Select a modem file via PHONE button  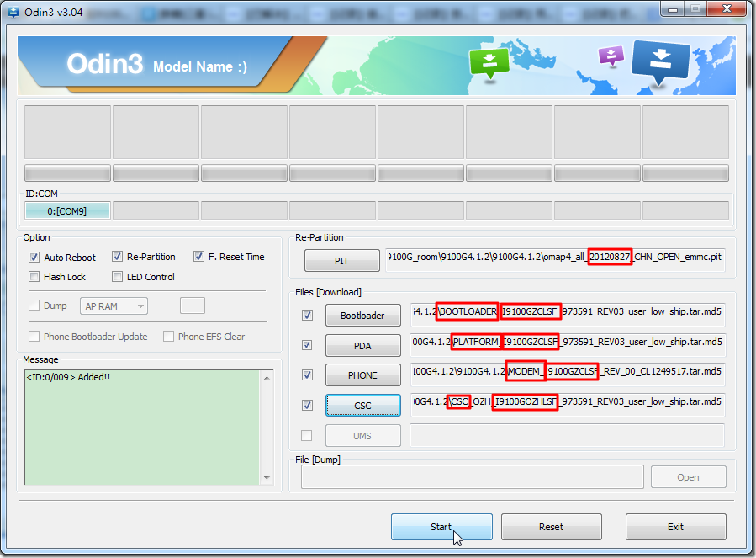362,375
